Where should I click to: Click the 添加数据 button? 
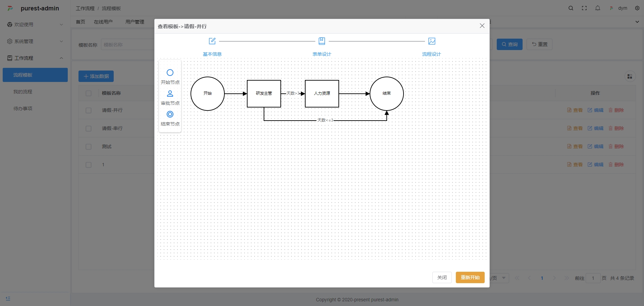(x=96, y=76)
